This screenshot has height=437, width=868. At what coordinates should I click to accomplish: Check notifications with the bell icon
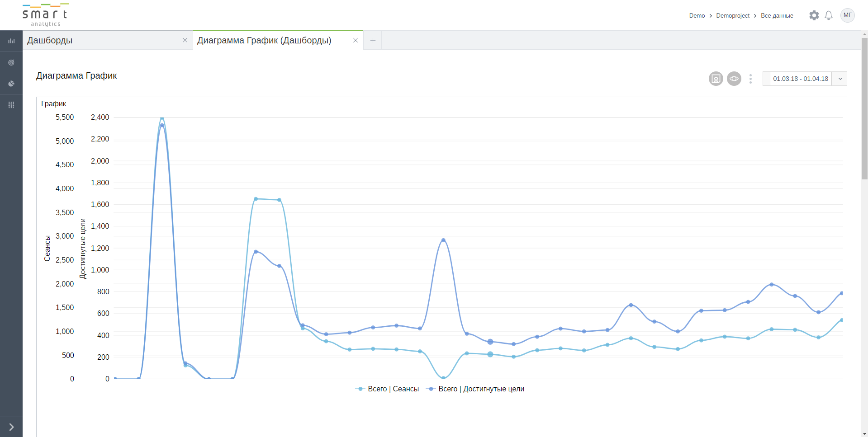(x=829, y=15)
